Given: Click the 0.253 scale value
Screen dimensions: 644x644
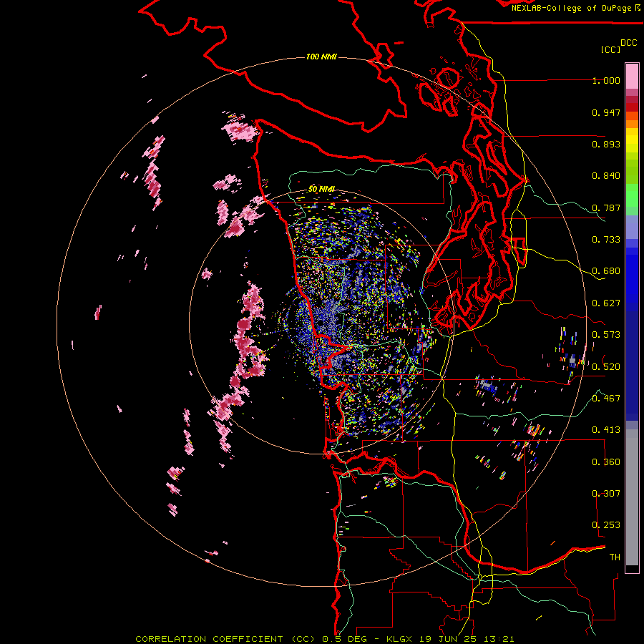Looking at the screenshot, I should coord(606,525).
